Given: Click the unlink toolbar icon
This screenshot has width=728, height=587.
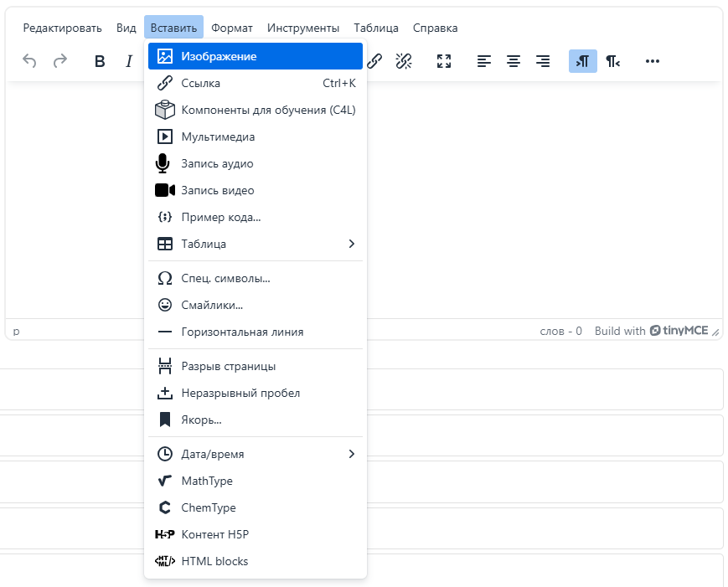Looking at the screenshot, I should pyautogui.click(x=404, y=61).
